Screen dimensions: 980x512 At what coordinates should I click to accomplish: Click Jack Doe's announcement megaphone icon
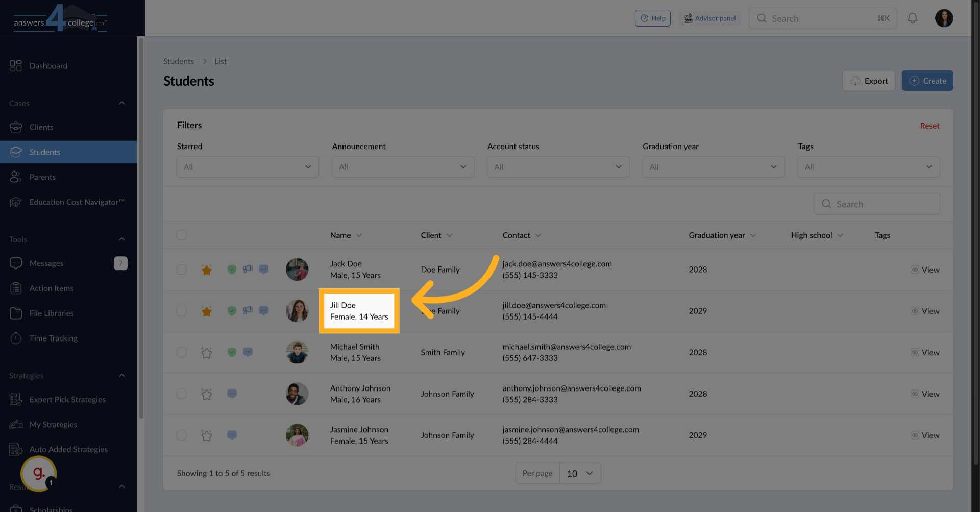pyautogui.click(x=248, y=269)
